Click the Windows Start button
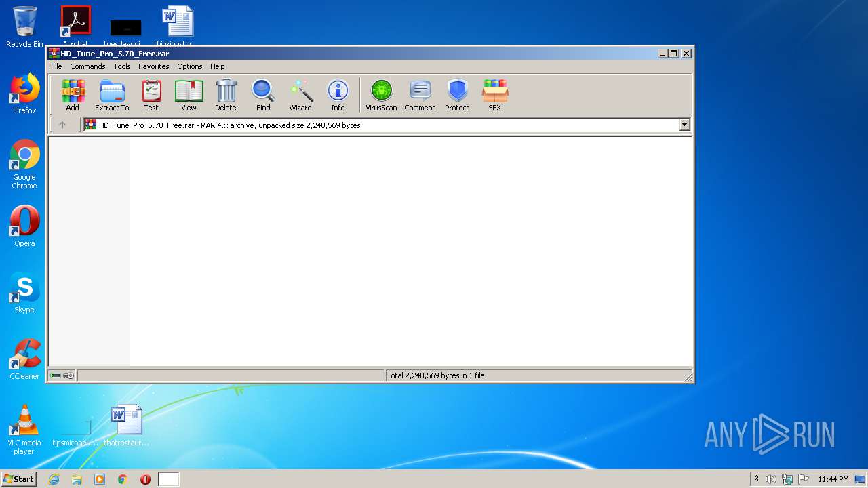This screenshot has height=488, width=868. (x=19, y=479)
